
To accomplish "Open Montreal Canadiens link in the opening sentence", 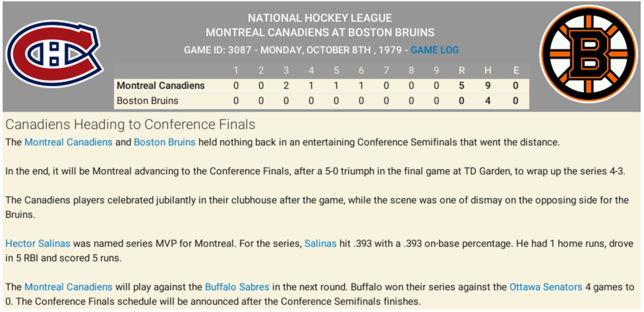I will (x=68, y=142).
